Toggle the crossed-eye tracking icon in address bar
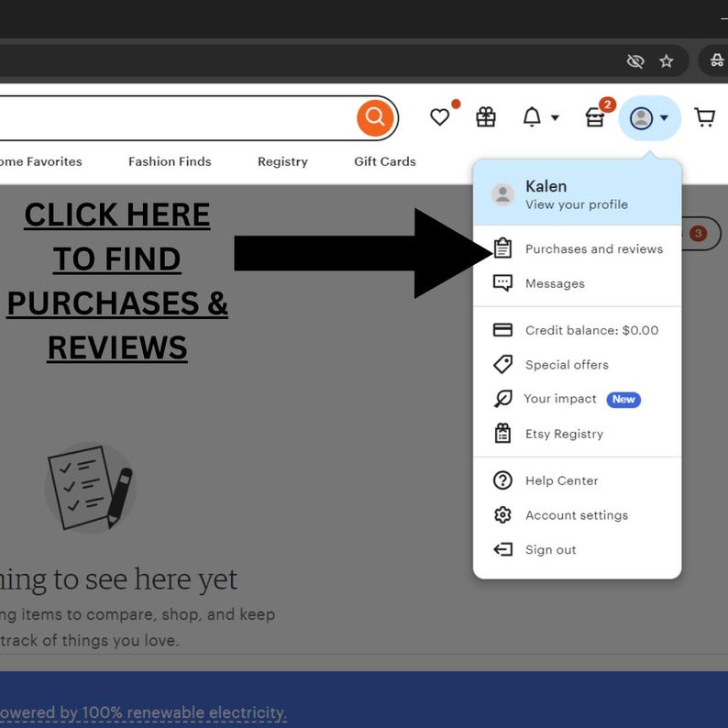The image size is (728, 728). (x=635, y=61)
